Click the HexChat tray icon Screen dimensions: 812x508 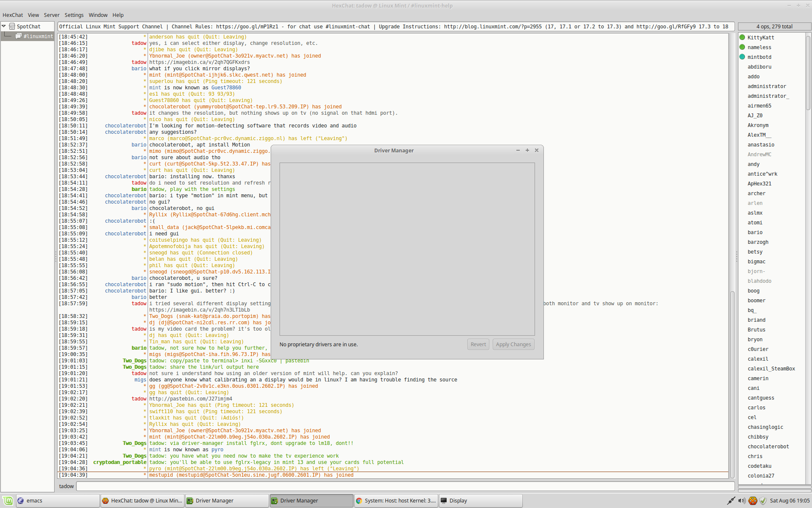pos(752,500)
